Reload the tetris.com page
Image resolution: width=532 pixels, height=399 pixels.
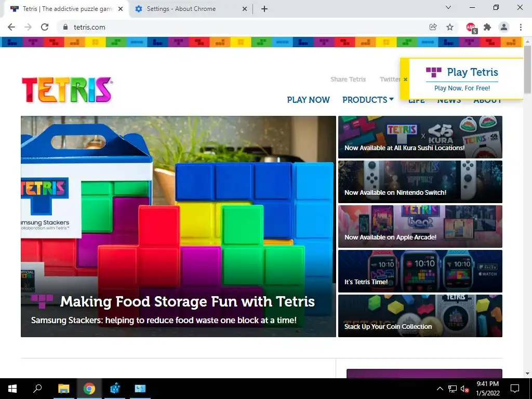[45, 27]
